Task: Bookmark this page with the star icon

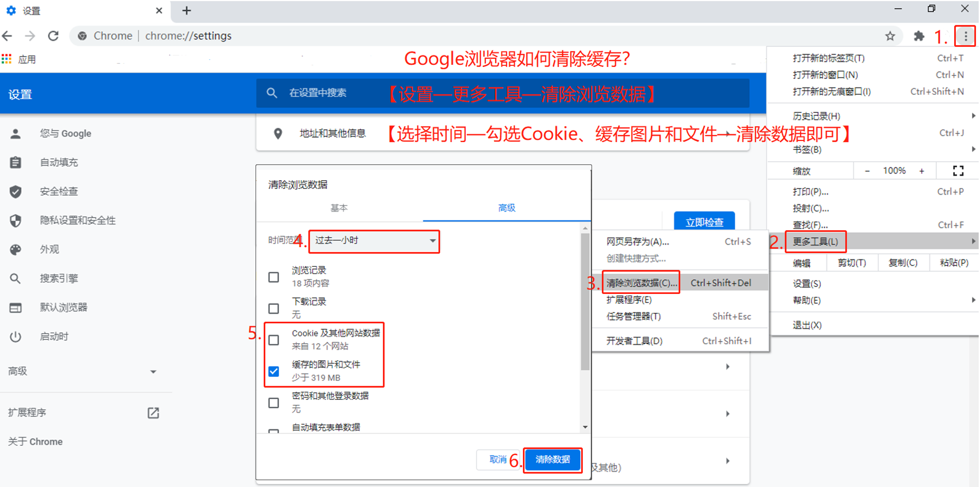Action: pos(890,36)
